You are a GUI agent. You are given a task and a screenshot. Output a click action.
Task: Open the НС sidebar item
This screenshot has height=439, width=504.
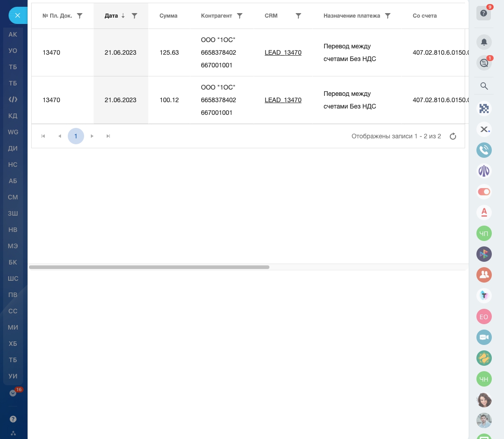(x=13, y=165)
